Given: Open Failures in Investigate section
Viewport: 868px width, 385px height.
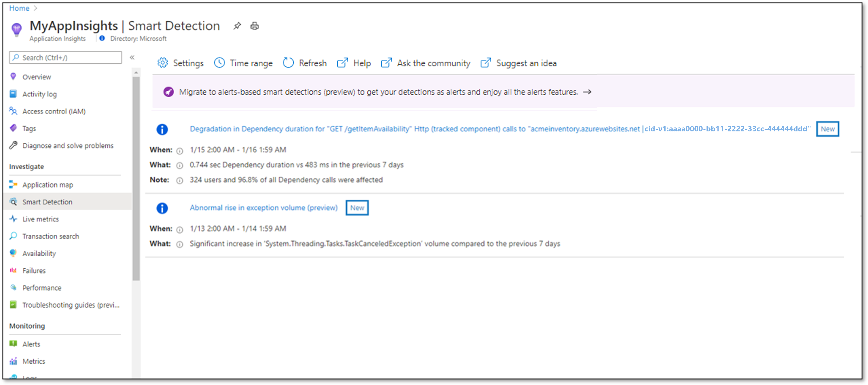Looking at the screenshot, I should [x=34, y=271].
